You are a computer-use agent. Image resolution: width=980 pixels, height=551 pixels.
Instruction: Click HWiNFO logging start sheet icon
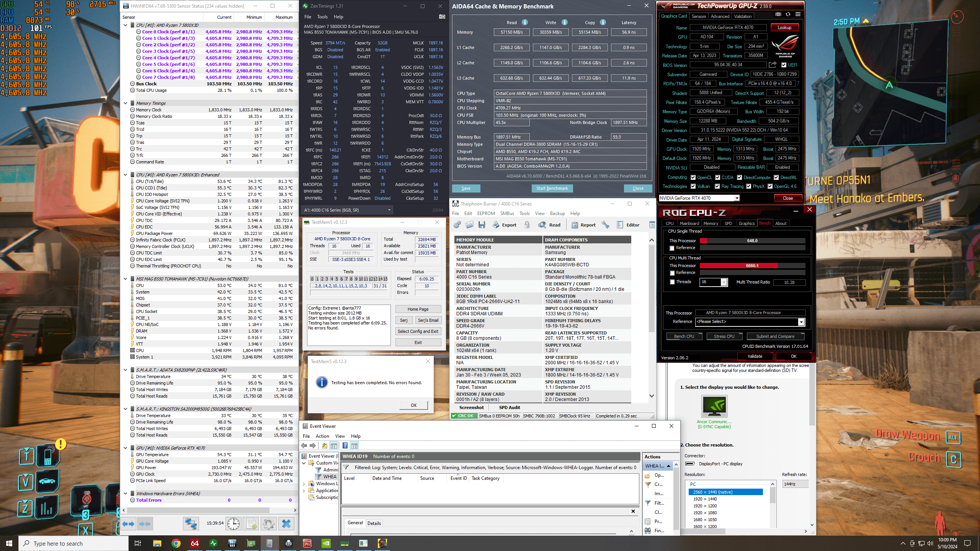pos(251,523)
